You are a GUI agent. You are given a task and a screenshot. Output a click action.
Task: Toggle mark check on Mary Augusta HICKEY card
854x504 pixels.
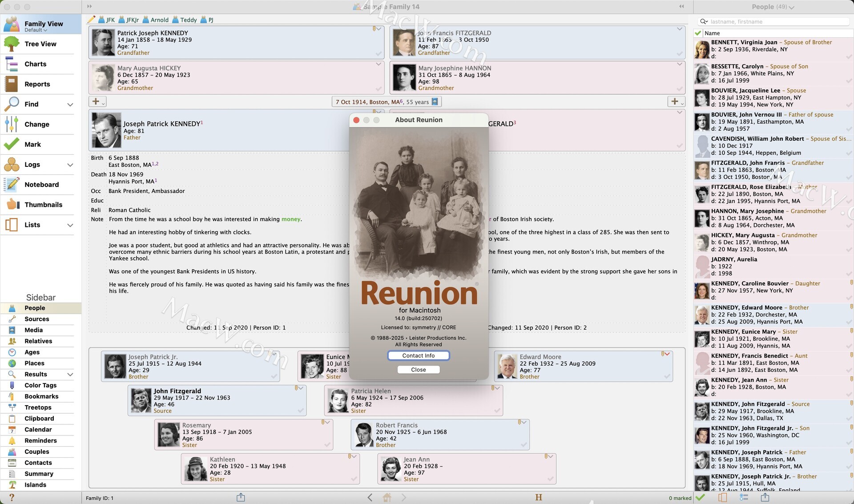(x=379, y=89)
